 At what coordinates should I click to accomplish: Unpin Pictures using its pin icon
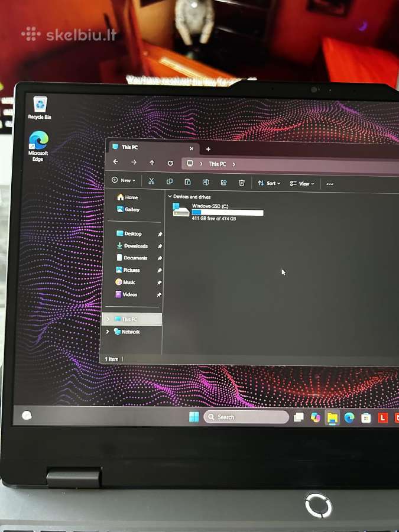pos(159,271)
